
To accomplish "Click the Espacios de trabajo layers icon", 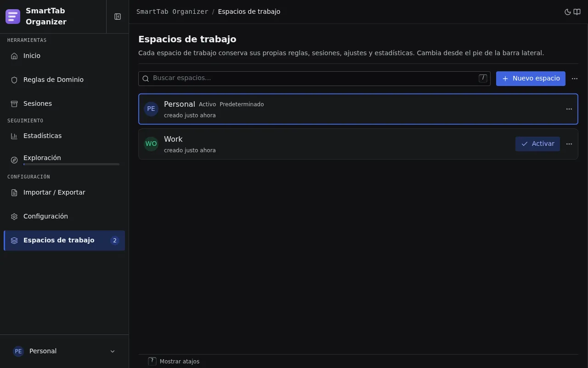I will coord(14,240).
